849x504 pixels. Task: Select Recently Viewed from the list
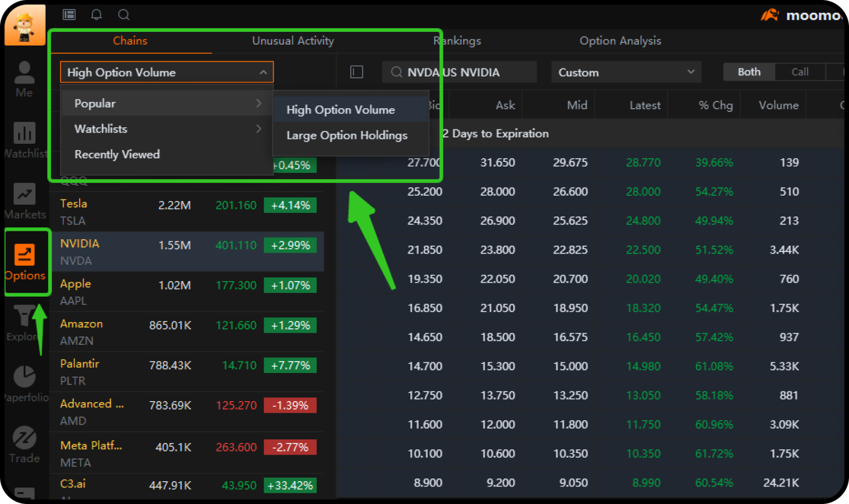(117, 154)
